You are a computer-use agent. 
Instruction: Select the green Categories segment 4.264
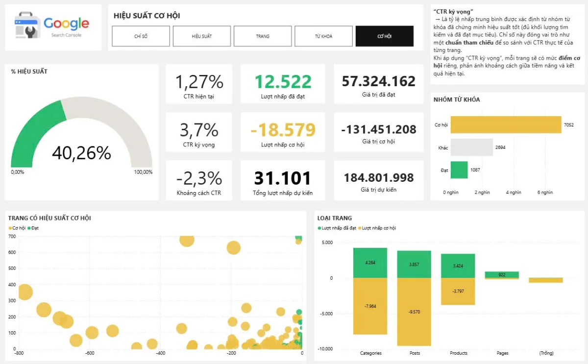pos(370,263)
